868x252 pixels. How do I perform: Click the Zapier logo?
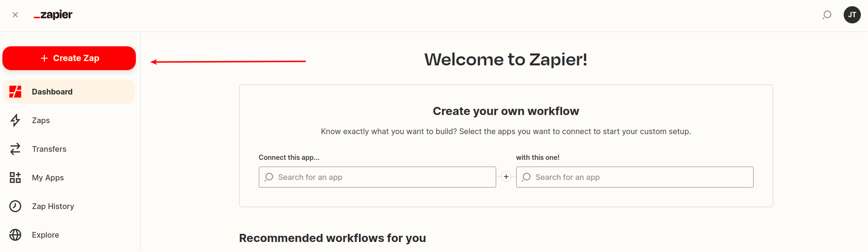pyautogui.click(x=53, y=15)
